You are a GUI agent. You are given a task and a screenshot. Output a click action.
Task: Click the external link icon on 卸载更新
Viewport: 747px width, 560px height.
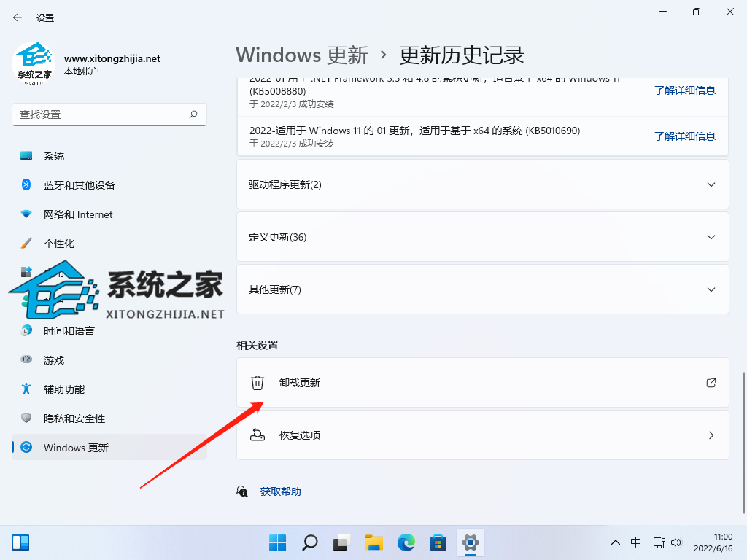711,382
